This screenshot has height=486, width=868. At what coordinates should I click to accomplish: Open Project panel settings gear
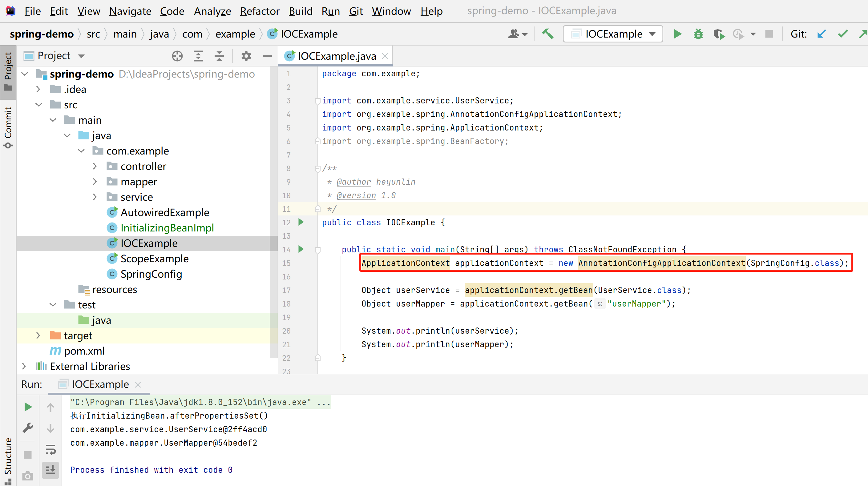point(246,56)
